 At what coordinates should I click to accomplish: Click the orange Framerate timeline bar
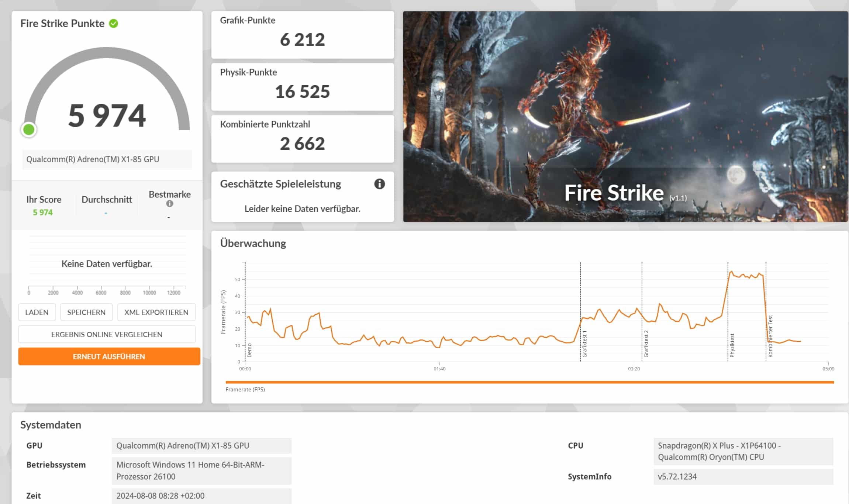tap(529, 382)
